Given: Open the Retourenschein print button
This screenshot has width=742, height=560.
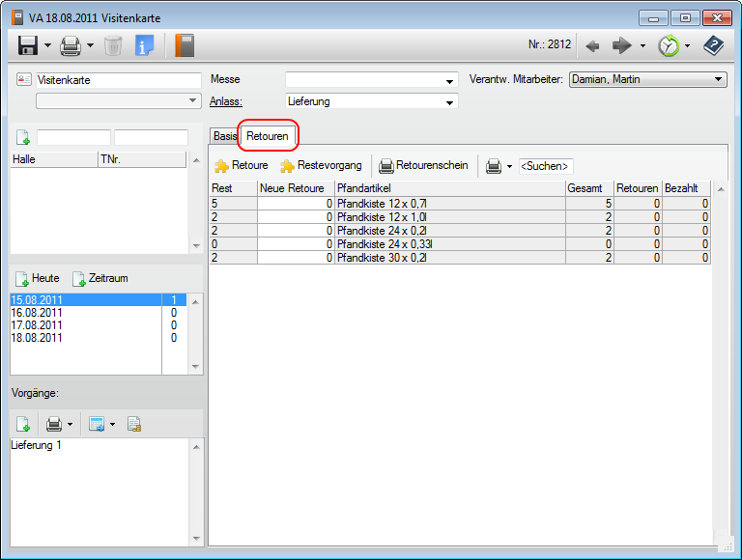Looking at the screenshot, I should pyautogui.click(x=423, y=166).
